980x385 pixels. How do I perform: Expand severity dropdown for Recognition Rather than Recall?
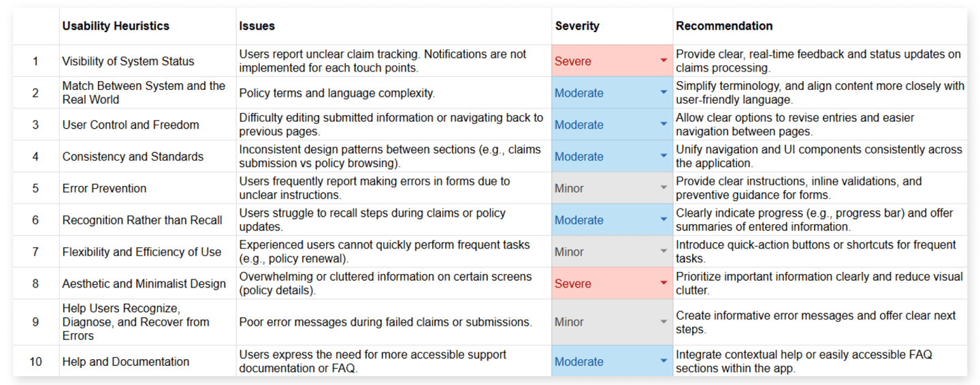click(x=664, y=220)
